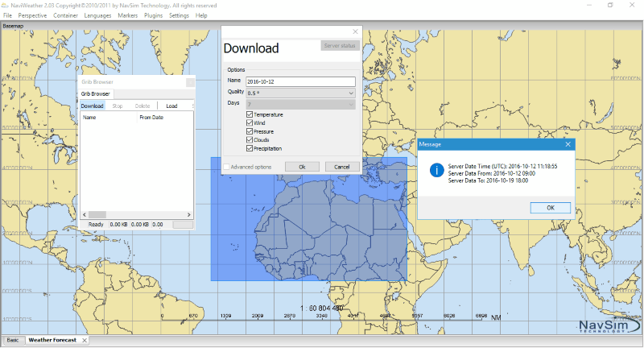Click OK in the Message dialog
This screenshot has height=348, width=644.
coord(551,208)
